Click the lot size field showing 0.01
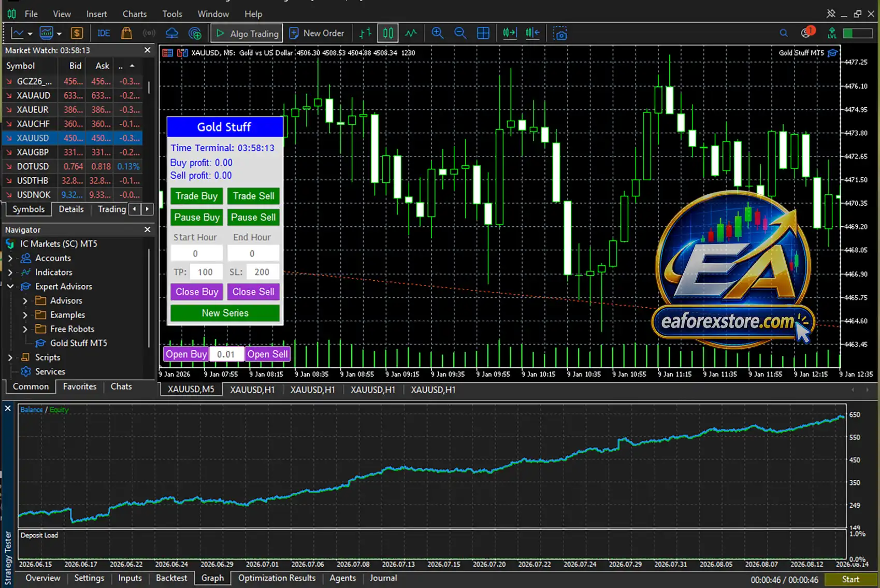This screenshot has height=588, width=880. coord(226,354)
